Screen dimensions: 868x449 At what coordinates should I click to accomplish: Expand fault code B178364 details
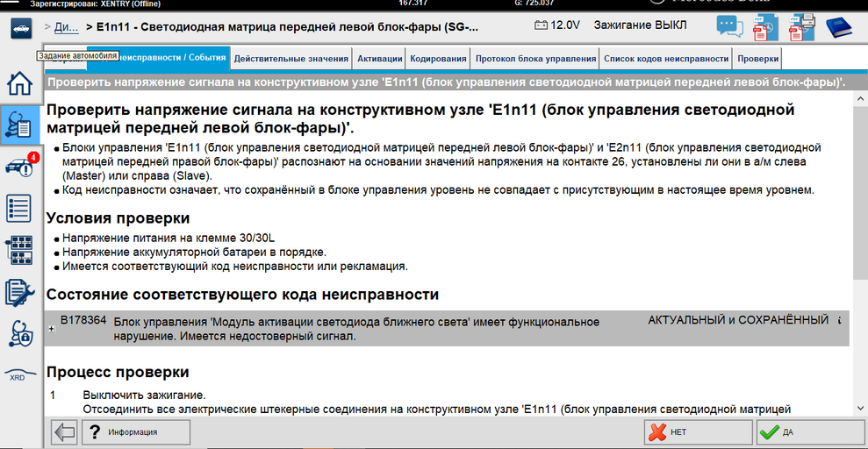(x=52, y=329)
